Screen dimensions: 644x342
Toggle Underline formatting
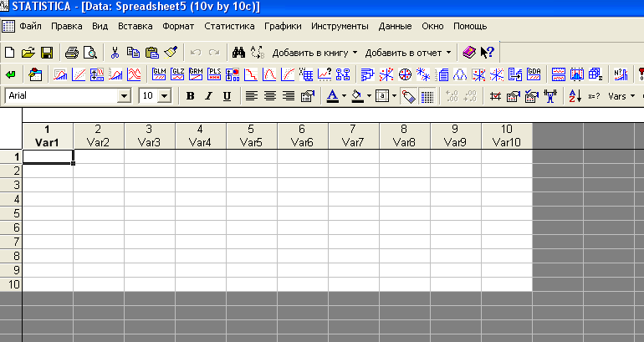[227, 96]
